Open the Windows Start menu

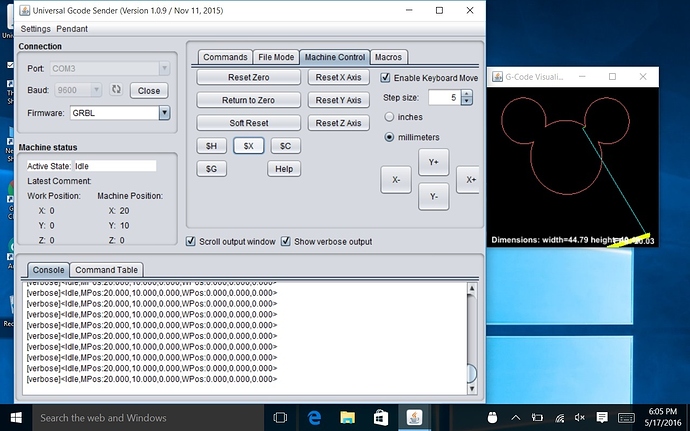pos(15,417)
